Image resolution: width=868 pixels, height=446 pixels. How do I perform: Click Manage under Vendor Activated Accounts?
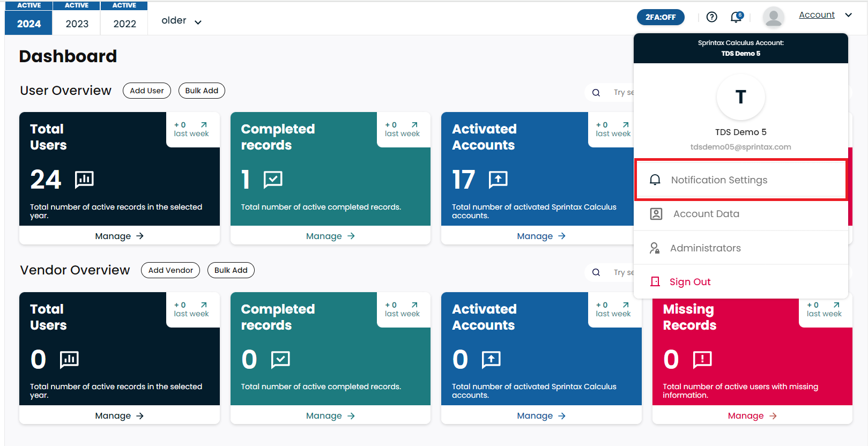[541, 416]
